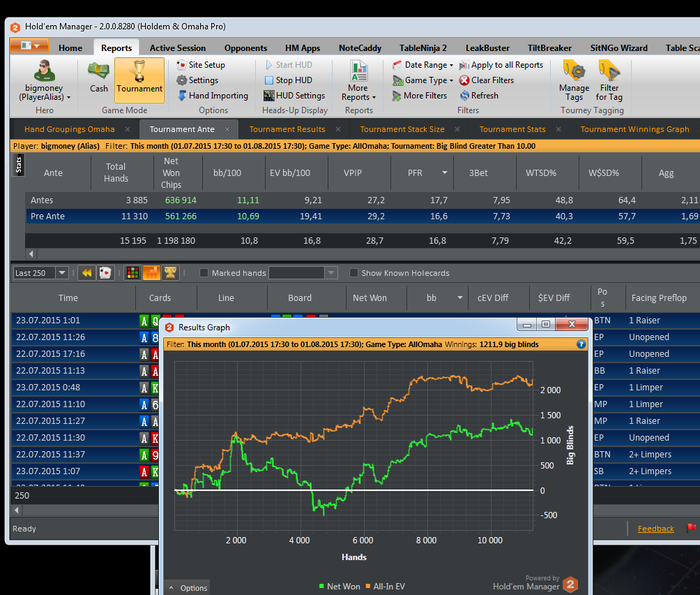Screen dimensions: 700x595
Task: Open the Tournament Stats report tab
Action: tap(512, 129)
